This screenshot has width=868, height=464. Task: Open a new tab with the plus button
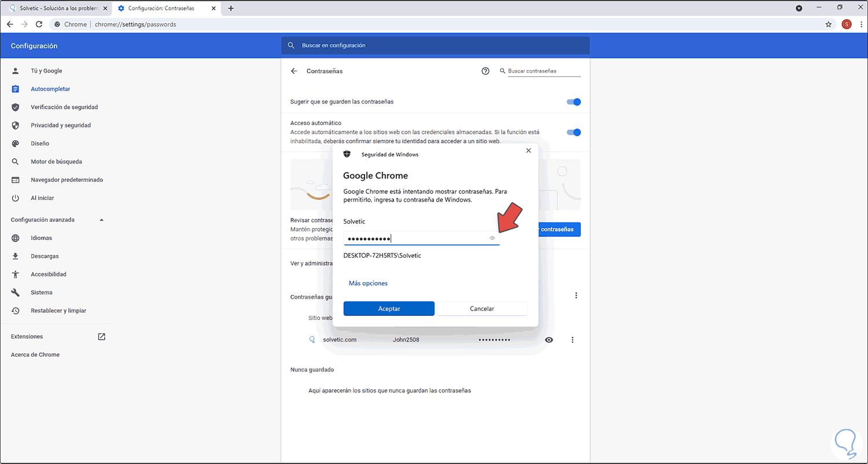[231, 8]
